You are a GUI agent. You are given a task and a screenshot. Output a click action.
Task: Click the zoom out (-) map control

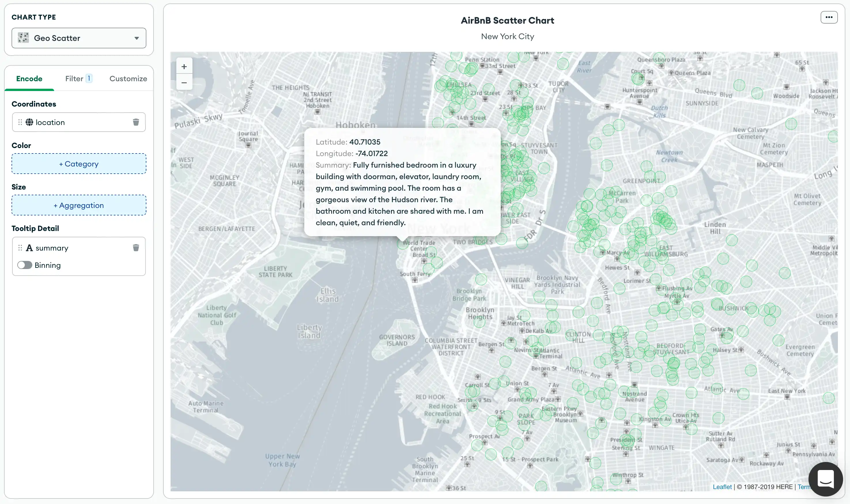pos(184,82)
